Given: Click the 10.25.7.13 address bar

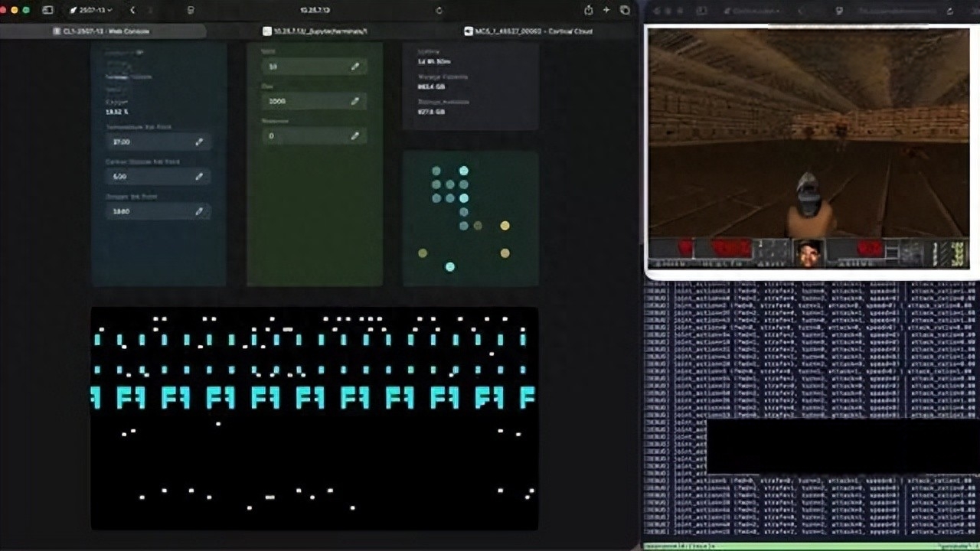Looking at the screenshot, I should point(315,10).
